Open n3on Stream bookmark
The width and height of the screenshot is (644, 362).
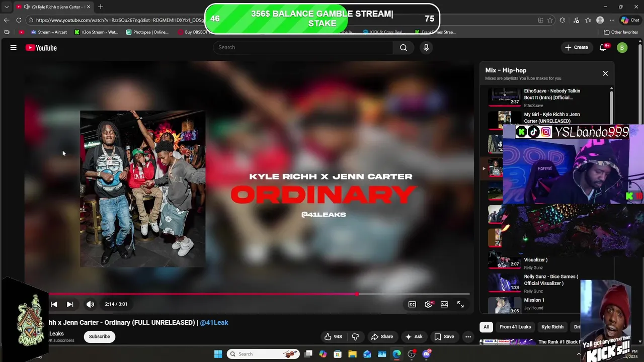pos(96,32)
